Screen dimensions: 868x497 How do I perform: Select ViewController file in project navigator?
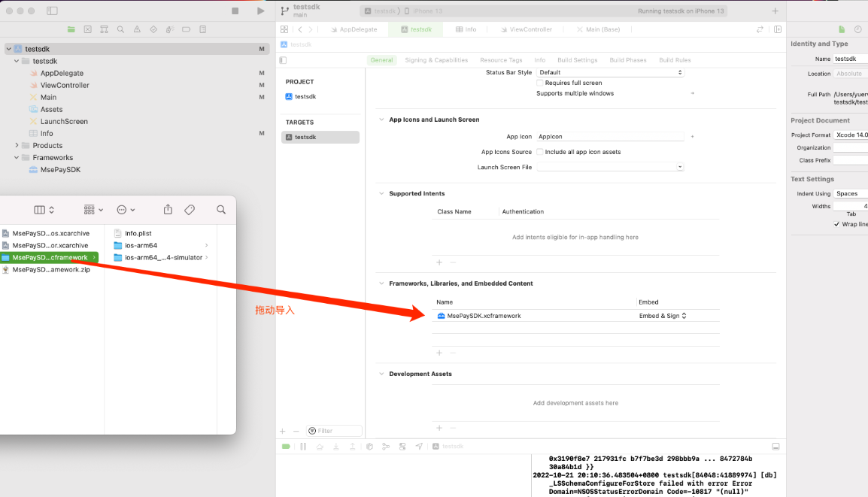pyautogui.click(x=65, y=85)
